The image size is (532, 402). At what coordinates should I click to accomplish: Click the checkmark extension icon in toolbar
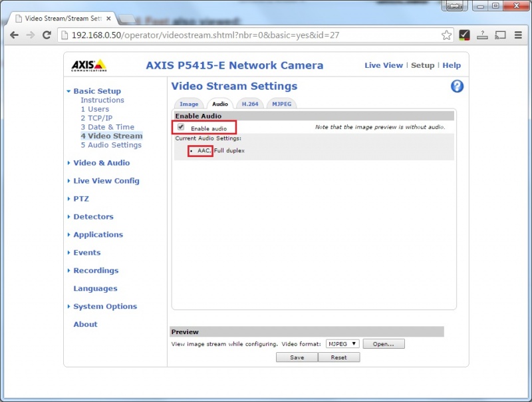[464, 35]
